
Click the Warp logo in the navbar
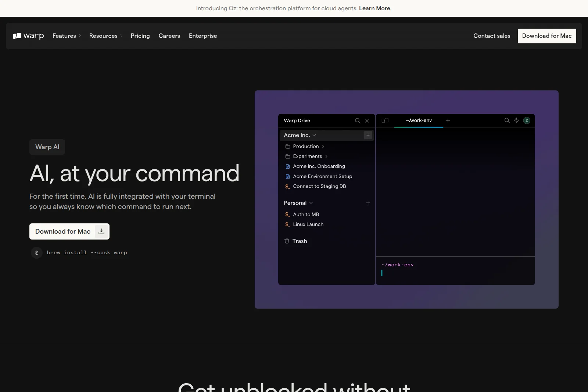tap(28, 36)
